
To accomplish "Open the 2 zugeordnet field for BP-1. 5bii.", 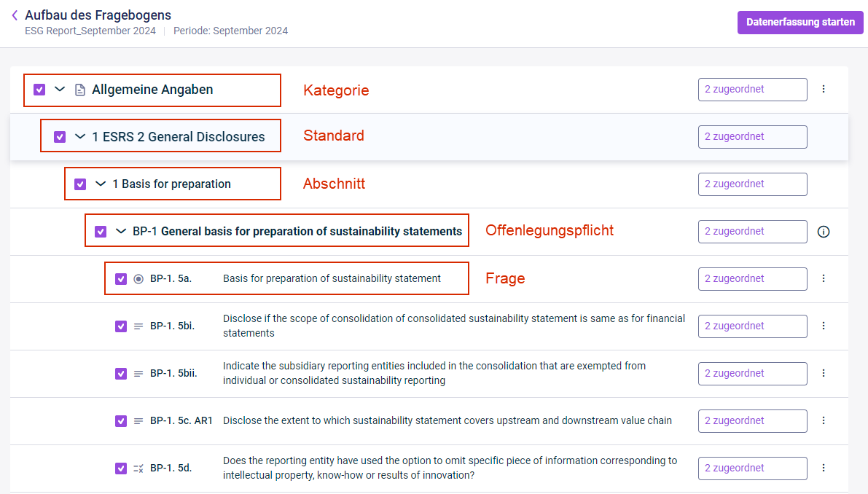I will pyautogui.click(x=752, y=373).
